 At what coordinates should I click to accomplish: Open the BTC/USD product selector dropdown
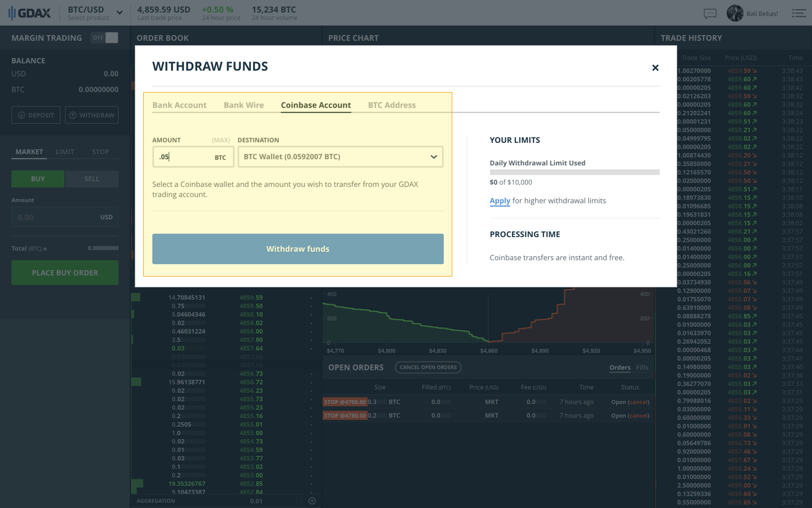tap(95, 13)
